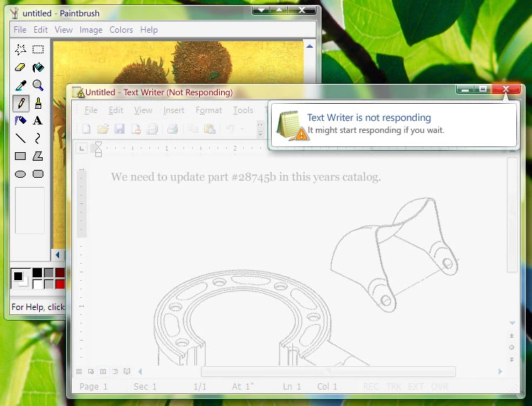The image size is (532, 406).
Task: Toggle EXT extend selection indicator
Action: pos(415,386)
